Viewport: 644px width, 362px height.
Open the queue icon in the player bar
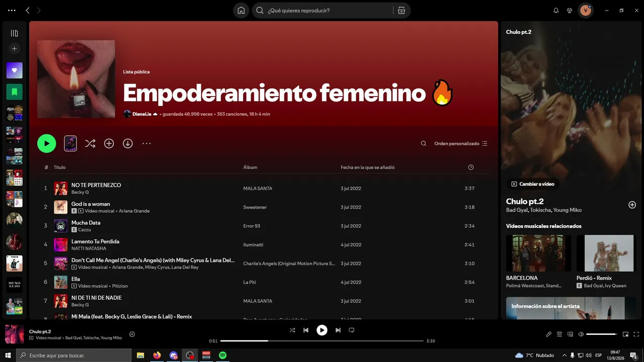(x=559, y=334)
